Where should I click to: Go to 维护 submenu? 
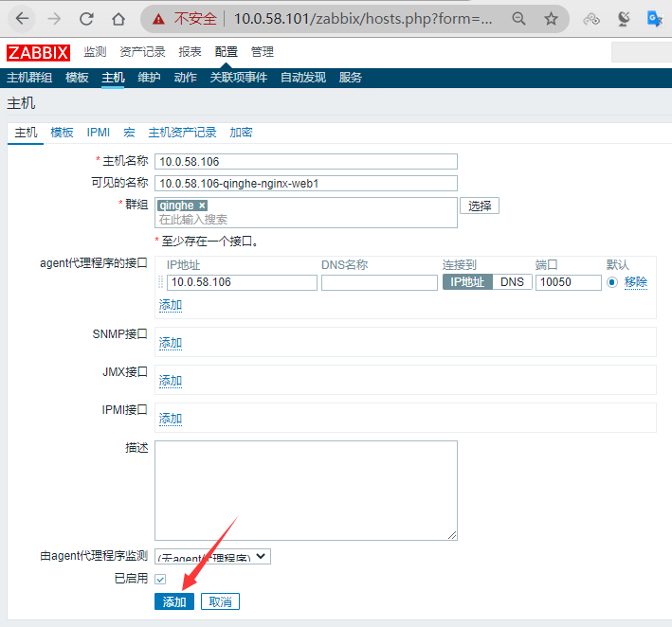[x=149, y=78]
